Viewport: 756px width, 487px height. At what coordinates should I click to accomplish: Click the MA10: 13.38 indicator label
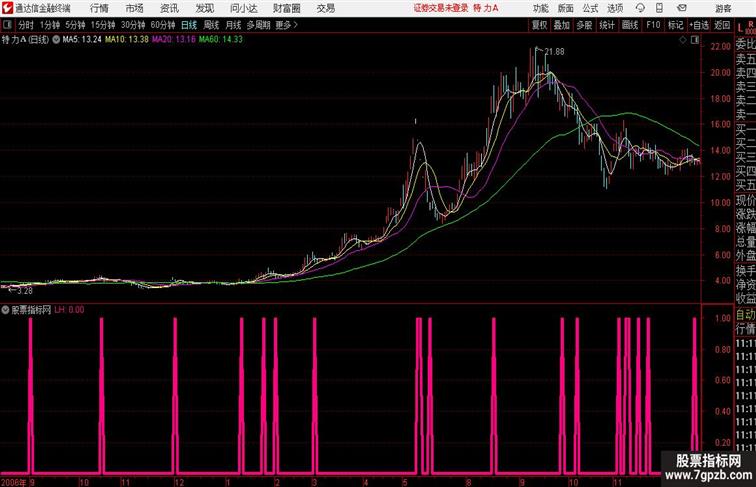point(127,40)
